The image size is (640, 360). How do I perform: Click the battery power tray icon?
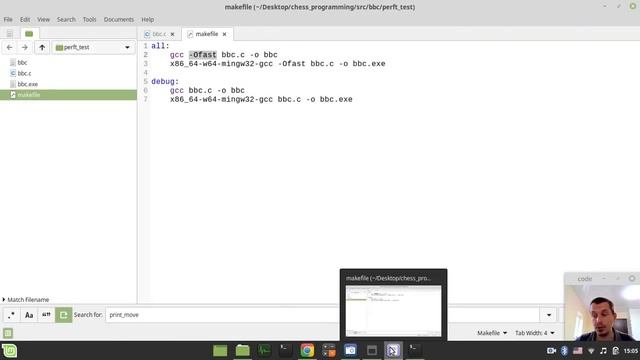click(x=616, y=351)
